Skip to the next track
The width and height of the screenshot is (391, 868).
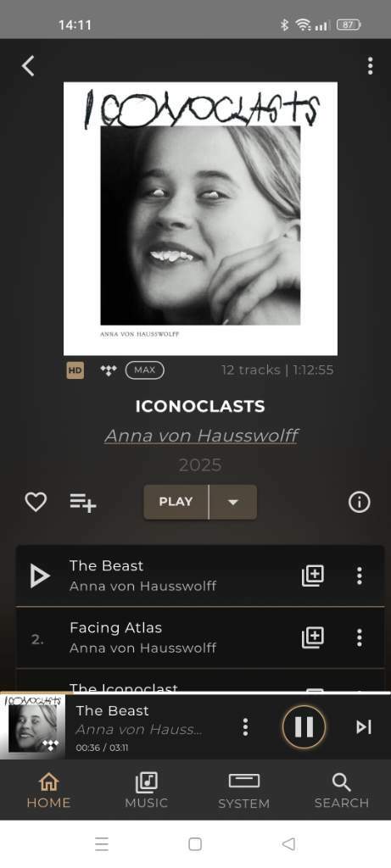click(364, 726)
